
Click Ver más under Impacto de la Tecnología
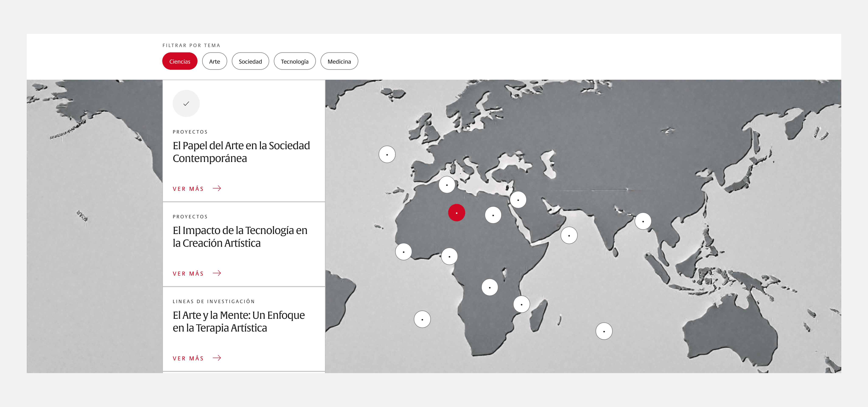(188, 274)
